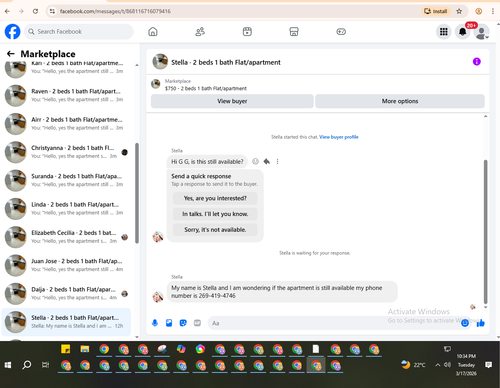Click the Install app button in address bar
This screenshot has height=388, width=500.
click(436, 11)
